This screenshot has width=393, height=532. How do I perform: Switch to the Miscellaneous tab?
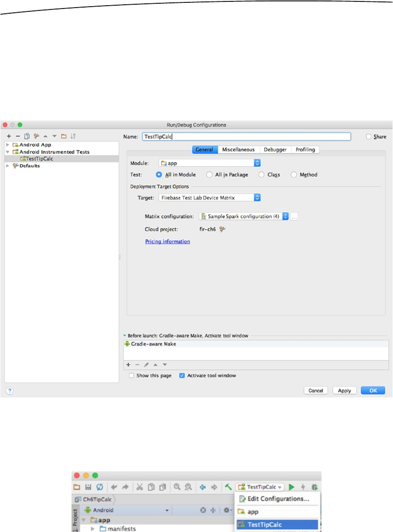238,150
